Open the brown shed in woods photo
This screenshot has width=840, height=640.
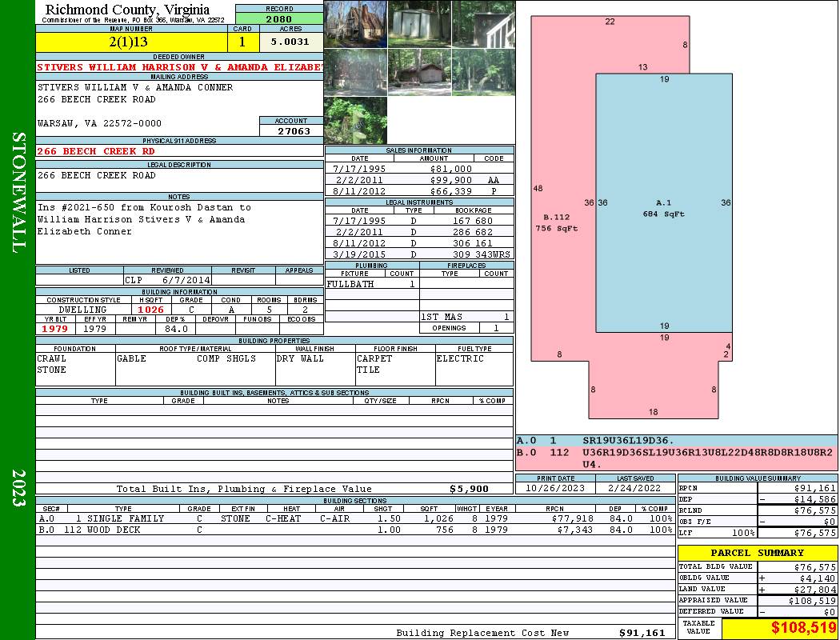[x=419, y=72]
